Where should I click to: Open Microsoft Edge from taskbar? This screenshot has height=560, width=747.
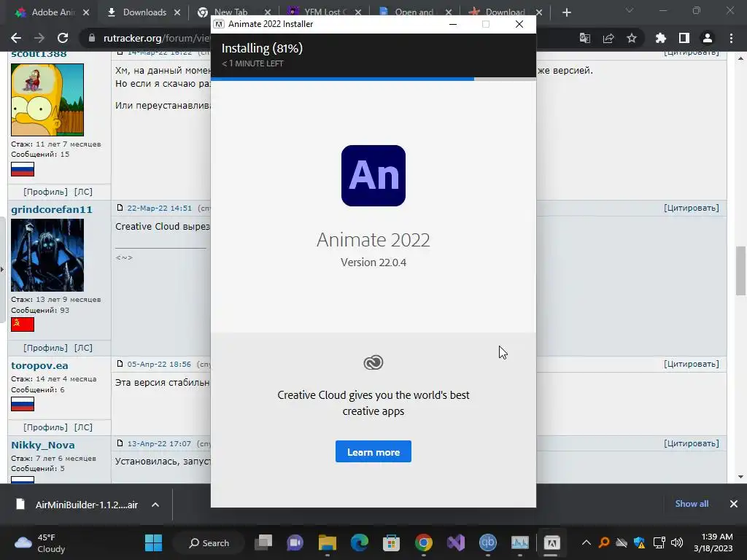[x=359, y=542]
